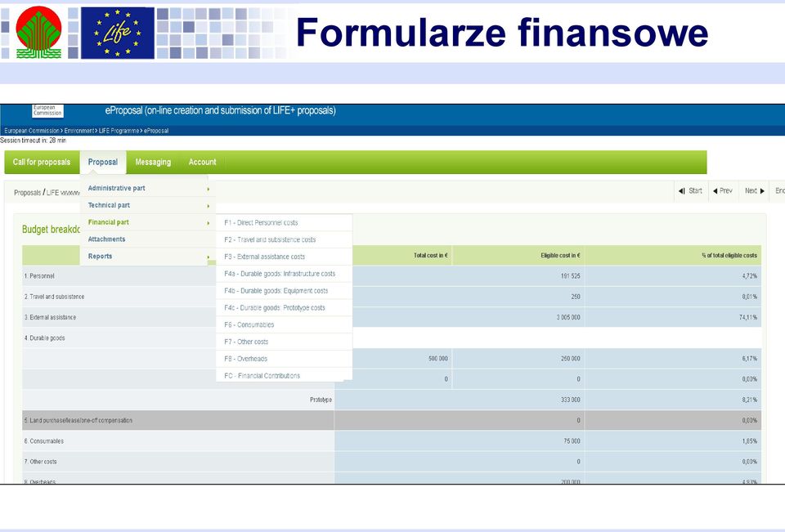The width and height of the screenshot is (785, 532).
Task: Select the 2. Travel and subsistence row label
Action: 54,297
